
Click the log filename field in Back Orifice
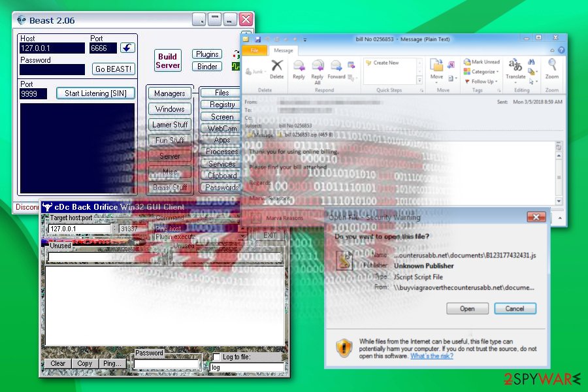click(247, 367)
